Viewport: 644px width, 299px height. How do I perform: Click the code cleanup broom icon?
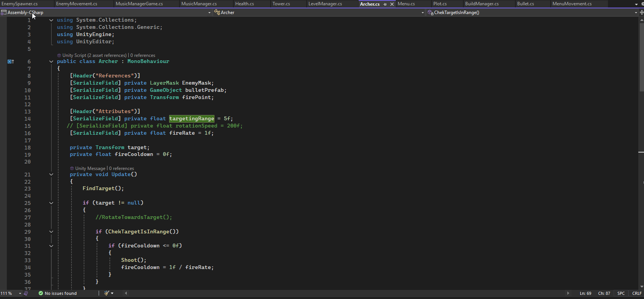click(107, 293)
